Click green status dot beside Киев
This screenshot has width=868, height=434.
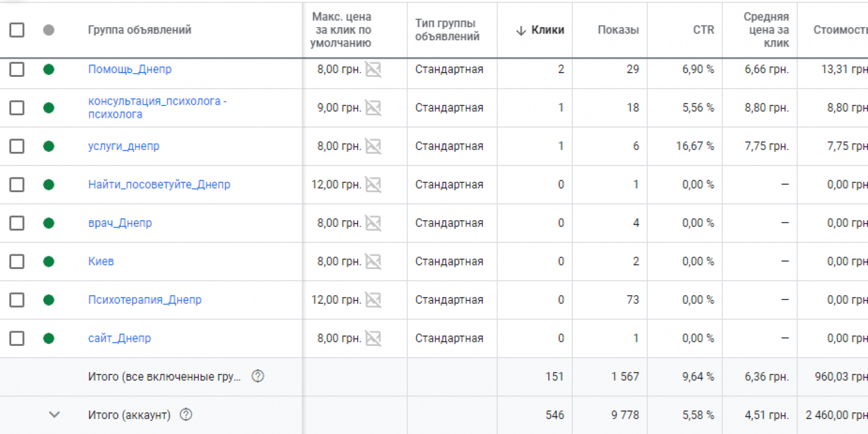(49, 262)
